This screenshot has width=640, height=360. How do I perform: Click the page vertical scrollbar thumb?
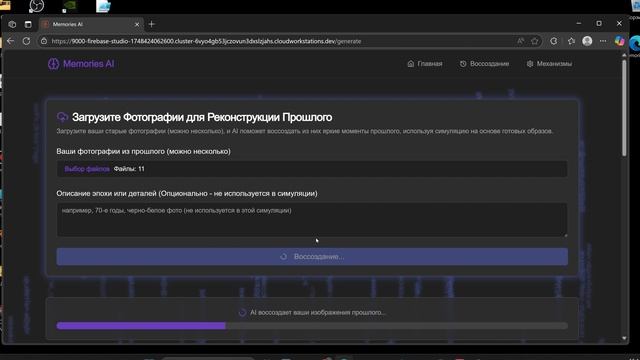click(624, 108)
